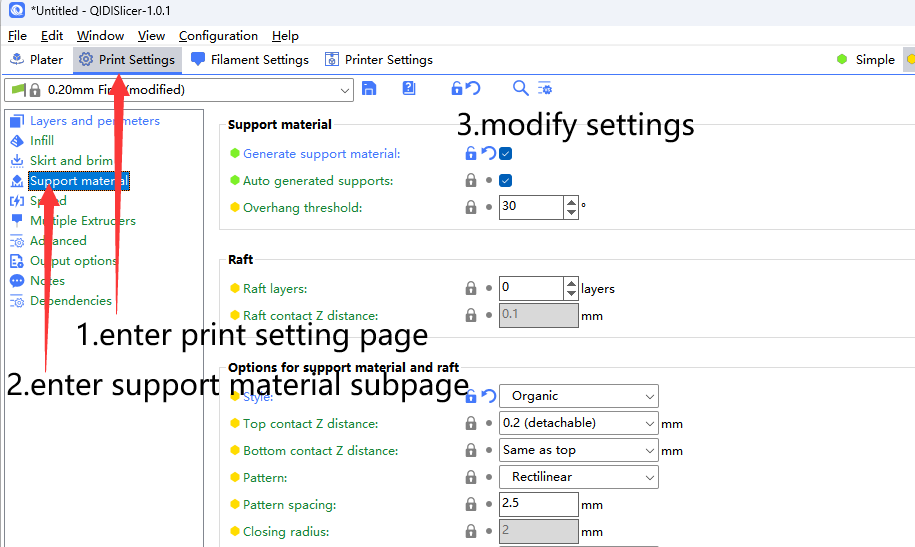Screen dimensions: 915x547
Task: Click the search settings magnifier icon
Action: [x=520, y=89]
